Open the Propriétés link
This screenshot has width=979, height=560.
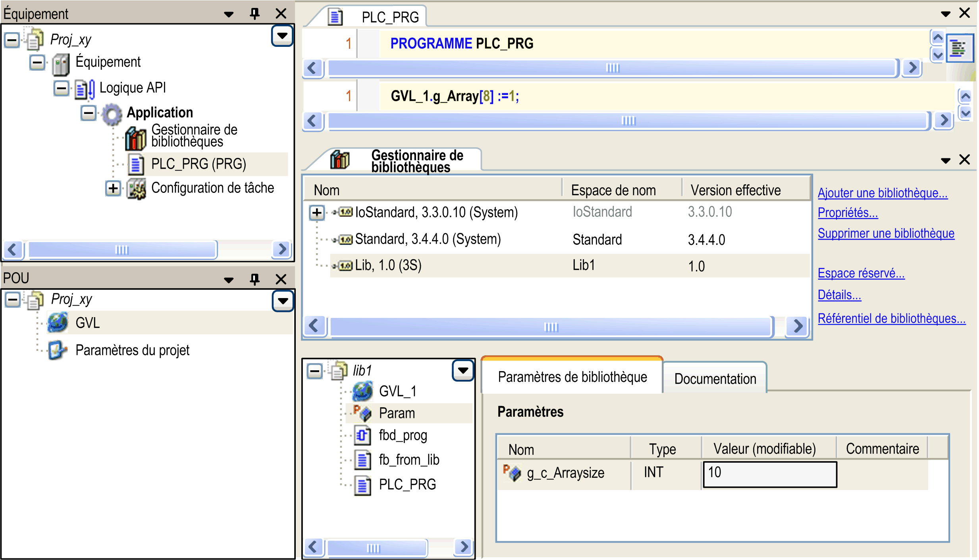pos(848,213)
